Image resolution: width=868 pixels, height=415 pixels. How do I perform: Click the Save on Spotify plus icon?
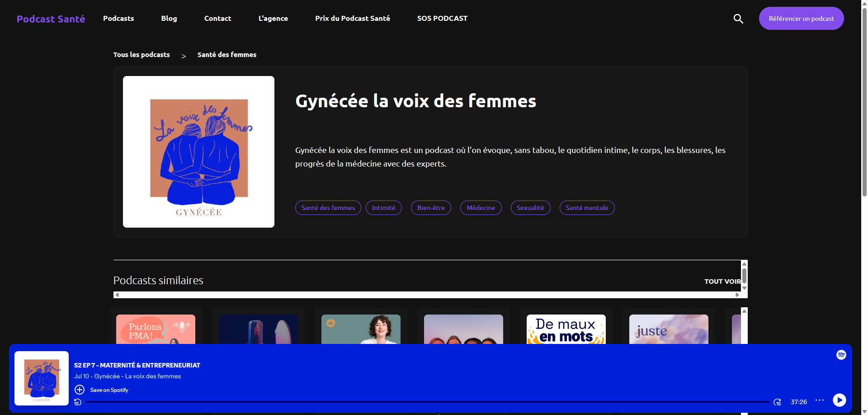(x=80, y=390)
